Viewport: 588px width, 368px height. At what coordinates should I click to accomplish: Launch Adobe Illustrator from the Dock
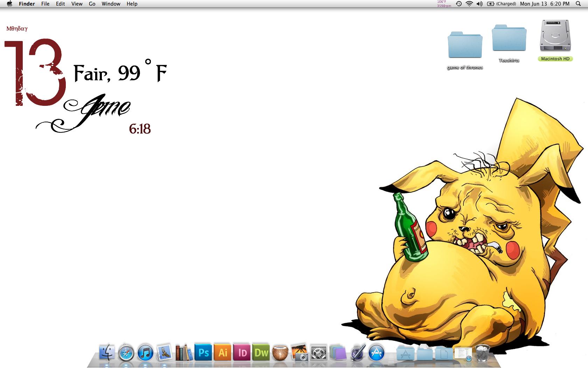pos(223,352)
